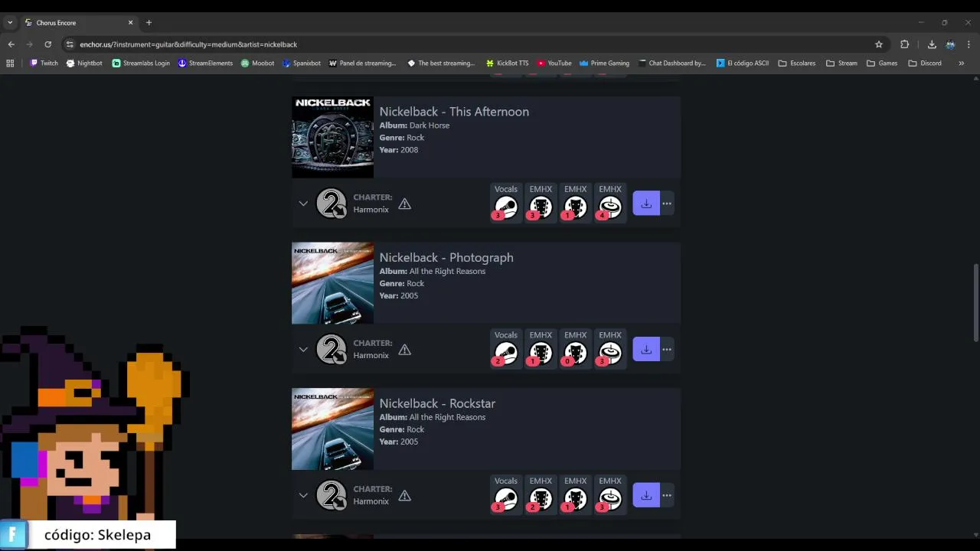980x551 pixels.
Task: Expand Photograph chart details chevron
Action: coord(303,350)
